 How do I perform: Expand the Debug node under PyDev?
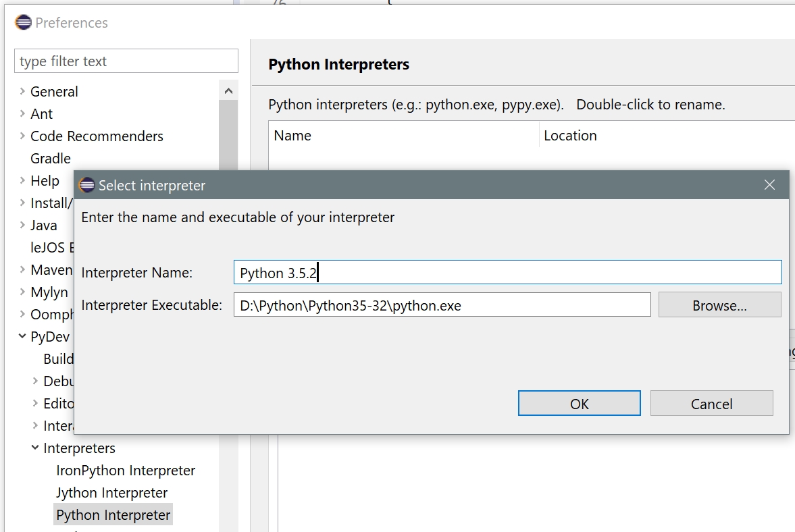34,381
